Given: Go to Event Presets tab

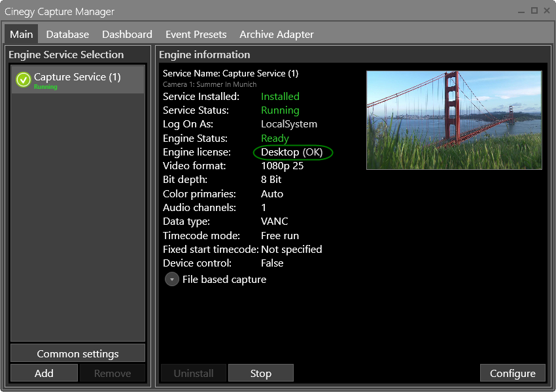Looking at the screenshot, I should coord(196,35).
